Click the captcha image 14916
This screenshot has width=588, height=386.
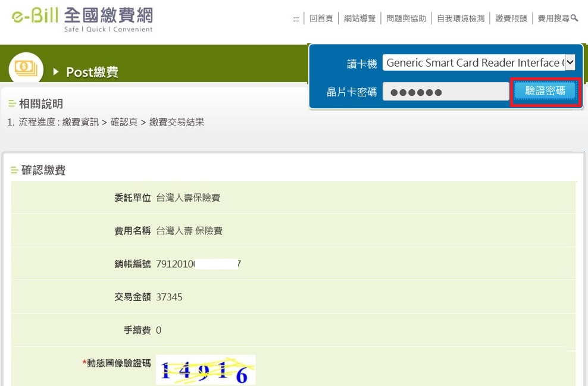[205, 370]
